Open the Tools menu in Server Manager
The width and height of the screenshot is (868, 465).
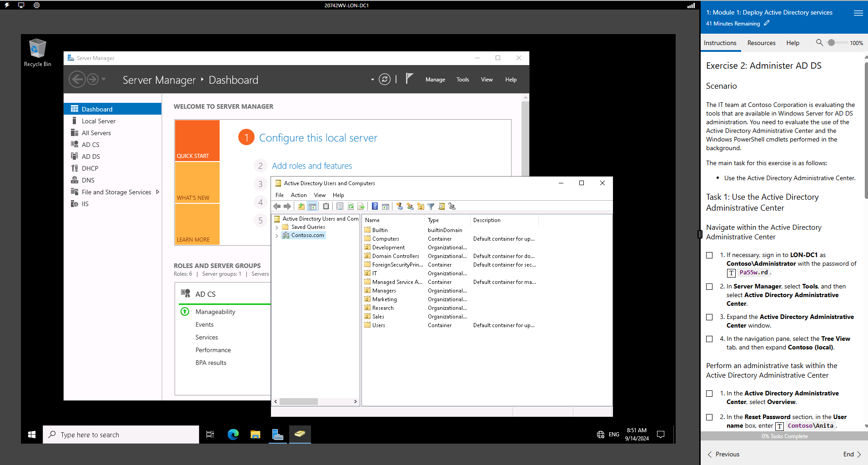(462, 80)
